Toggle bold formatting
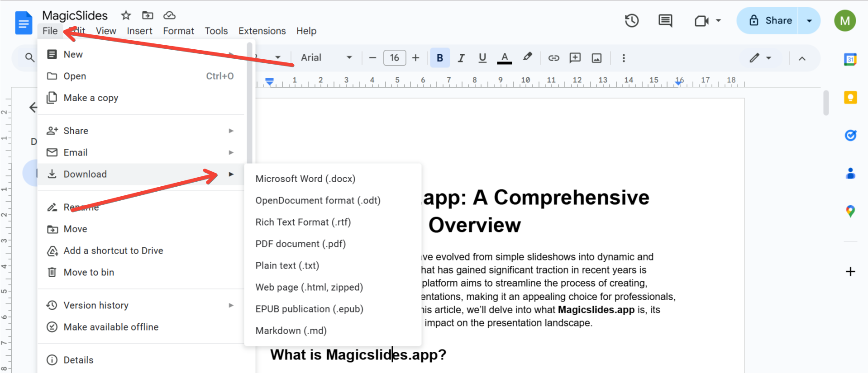 pos(439,58)
